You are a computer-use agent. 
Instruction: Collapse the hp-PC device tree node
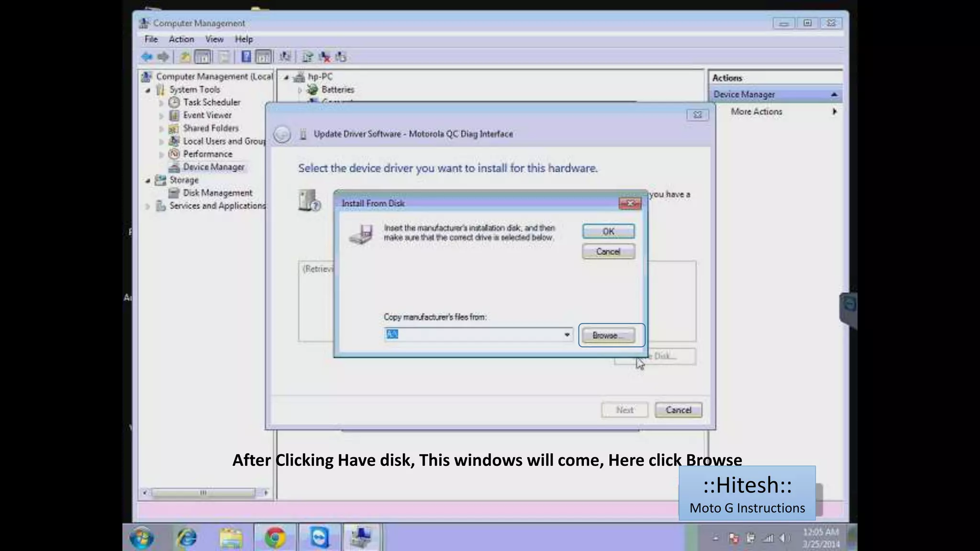[286, 77]
